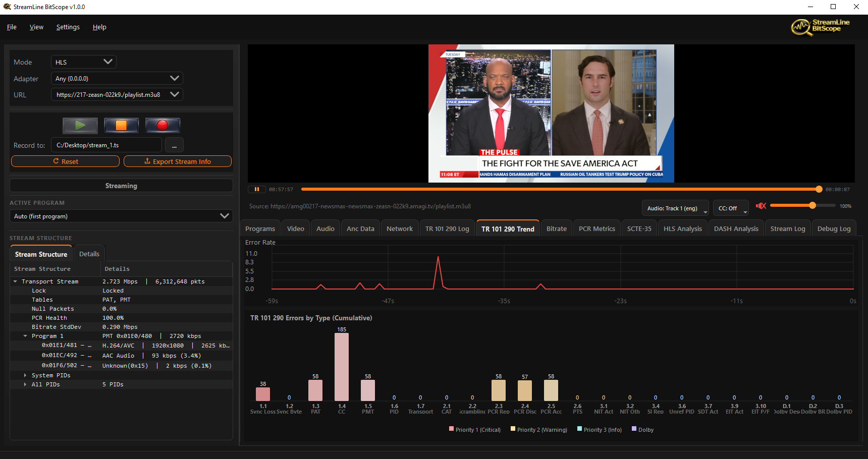Expand the System PIDs tree node
The image size is (868, 459).
(25, 375)
